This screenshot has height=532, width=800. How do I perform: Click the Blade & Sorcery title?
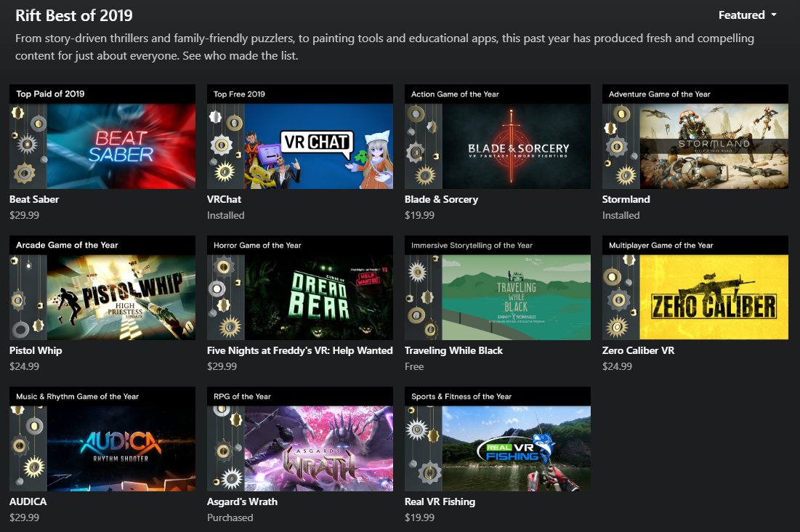pyautogui.click(x=441, y=199)
